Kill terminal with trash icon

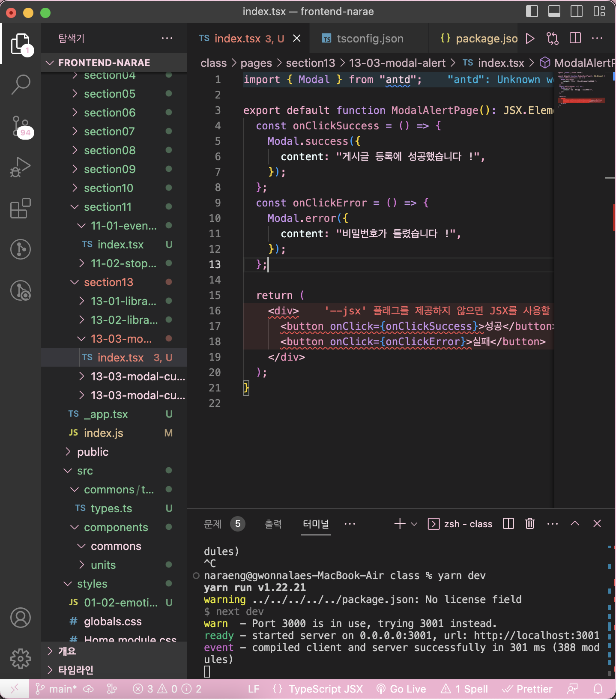pyautogui.click(x=530, y=523)
